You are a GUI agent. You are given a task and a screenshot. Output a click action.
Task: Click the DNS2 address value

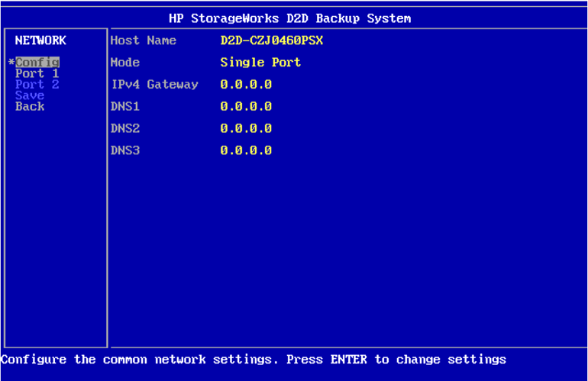coord(246,128)
